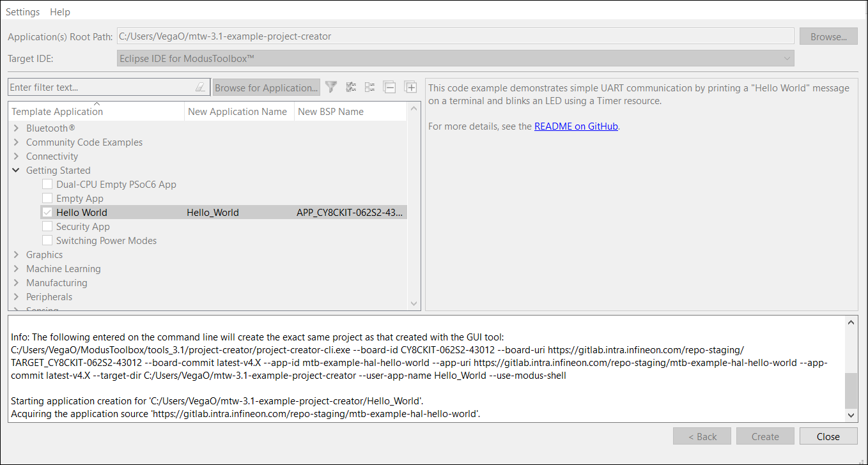Click the Application(s) Root Path field
868x465 pixels.
pyautogui.click(x=455, y=36)
